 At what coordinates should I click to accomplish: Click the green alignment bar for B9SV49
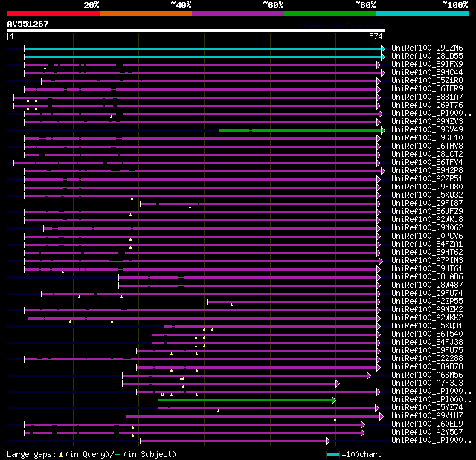(x=300, y=130)
